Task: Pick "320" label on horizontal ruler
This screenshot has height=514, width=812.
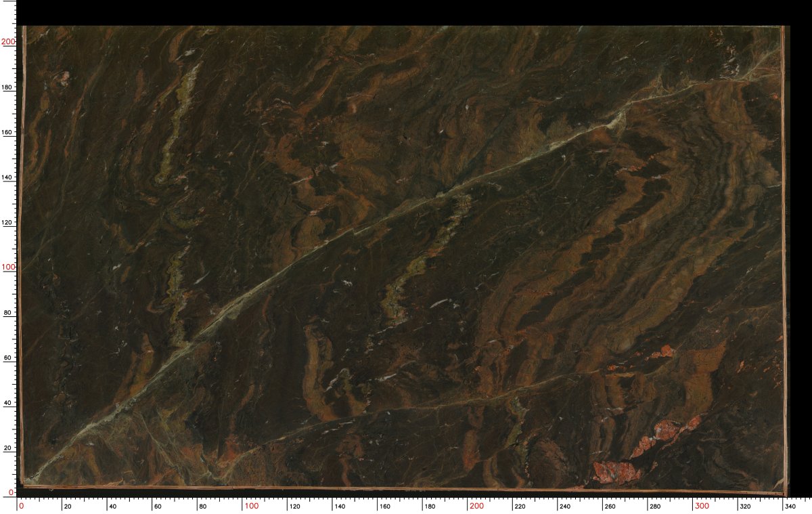Action: pos(745,507)
